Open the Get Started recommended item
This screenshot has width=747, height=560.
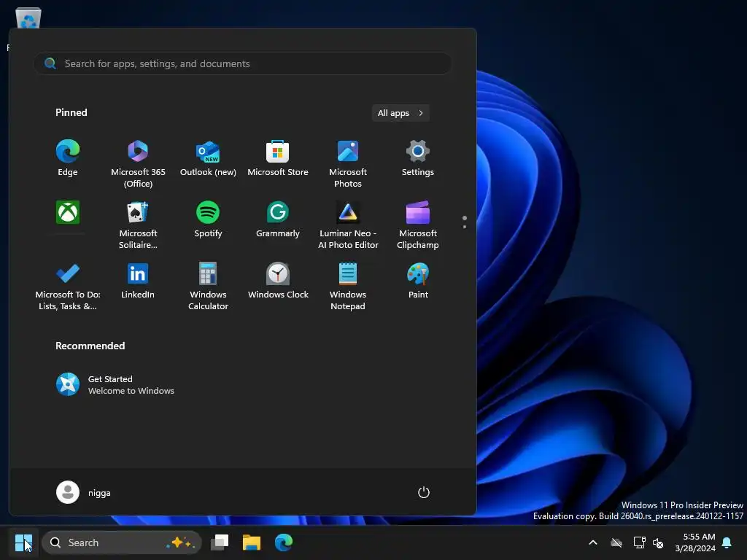pyautogui.click(x=115, y=385)
